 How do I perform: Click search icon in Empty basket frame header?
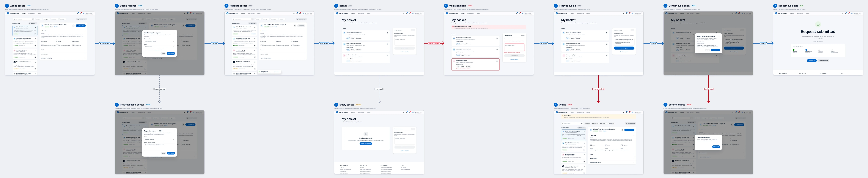coord(404,112)
